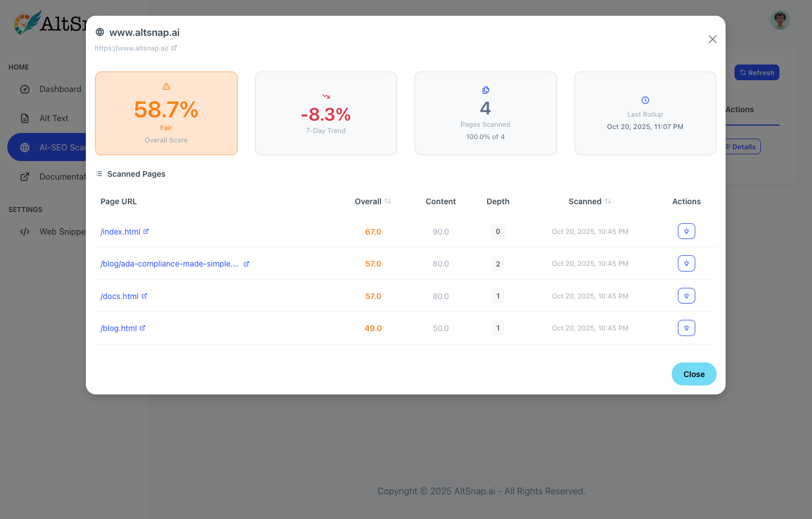This screenshot has height=519, width=812.
Task: Click the Overall Score 58.7% card
Action: coord(166,113)
